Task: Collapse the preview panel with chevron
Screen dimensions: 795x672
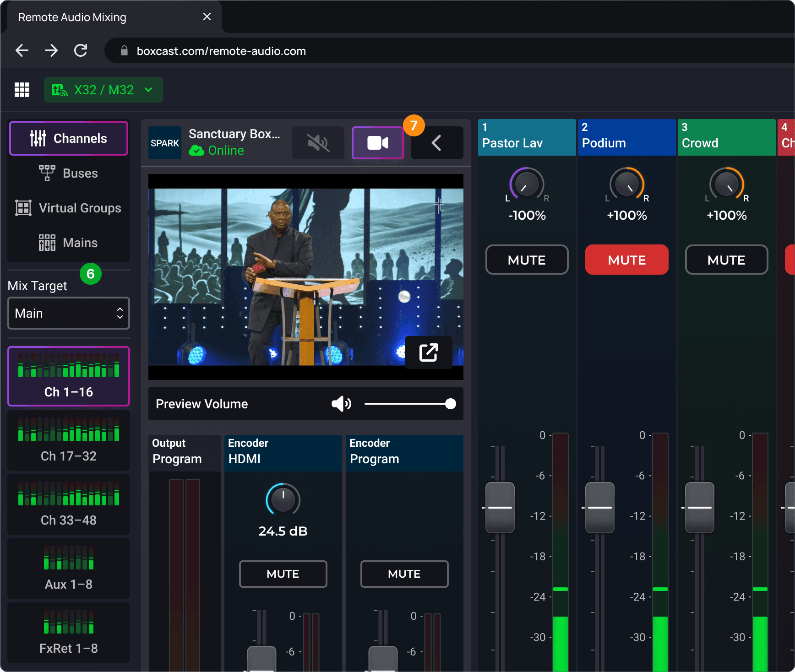Action: click(437, 143)
